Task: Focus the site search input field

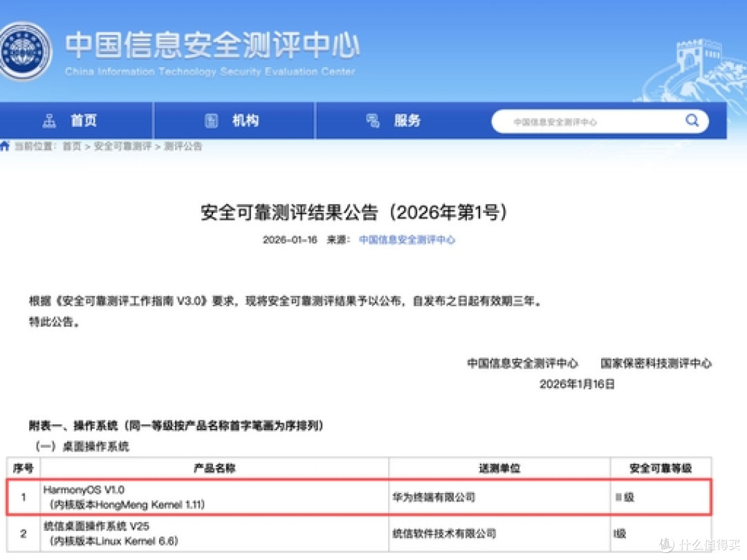Action: (x=600, y=122)
